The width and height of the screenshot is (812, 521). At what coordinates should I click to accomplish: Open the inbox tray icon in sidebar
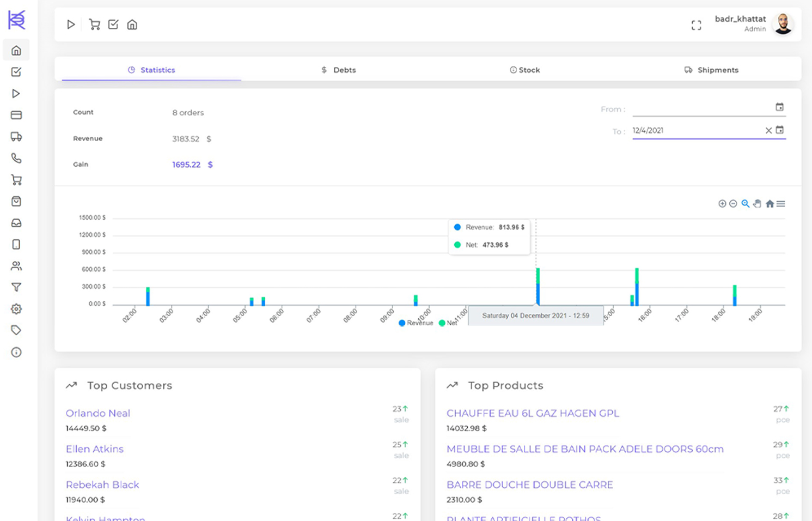16,223
